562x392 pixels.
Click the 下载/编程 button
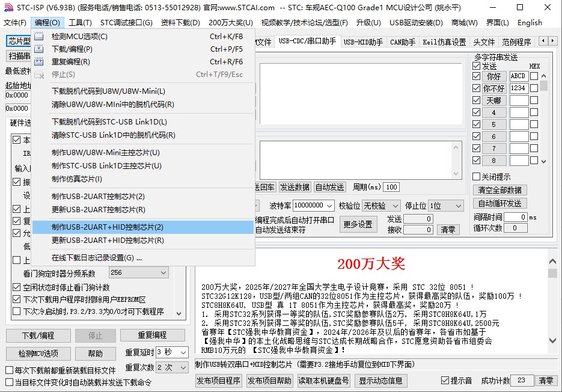tap(38, 335)
